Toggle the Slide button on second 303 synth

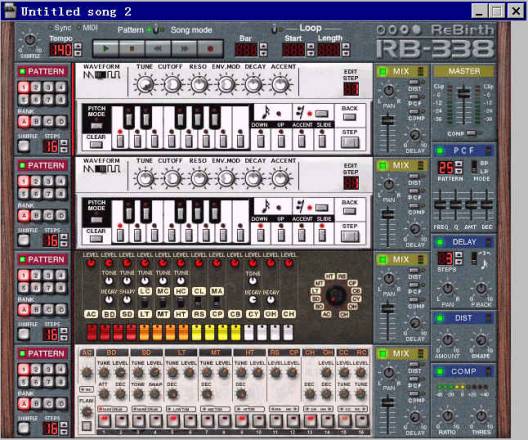tap(322, 234)
